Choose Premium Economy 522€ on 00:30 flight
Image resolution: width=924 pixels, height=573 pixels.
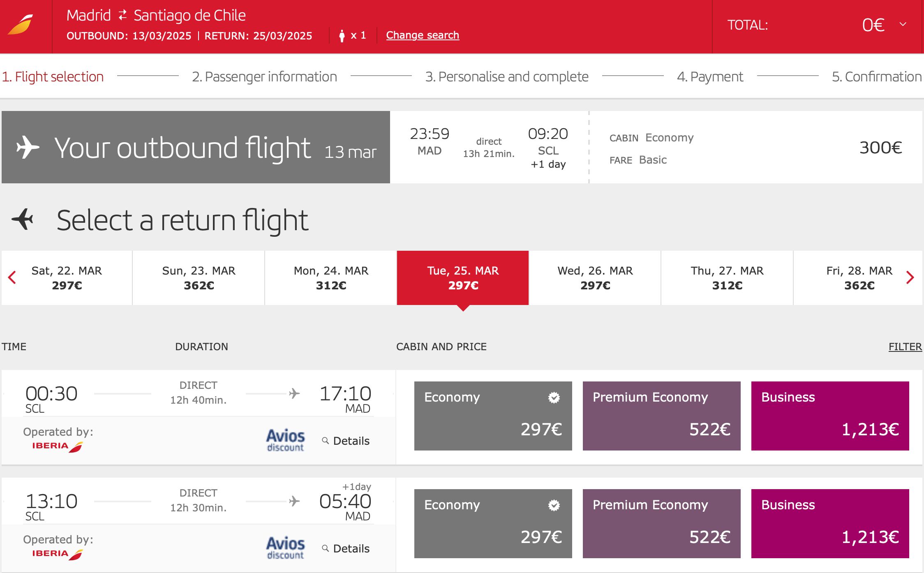[x=662, y=416]
